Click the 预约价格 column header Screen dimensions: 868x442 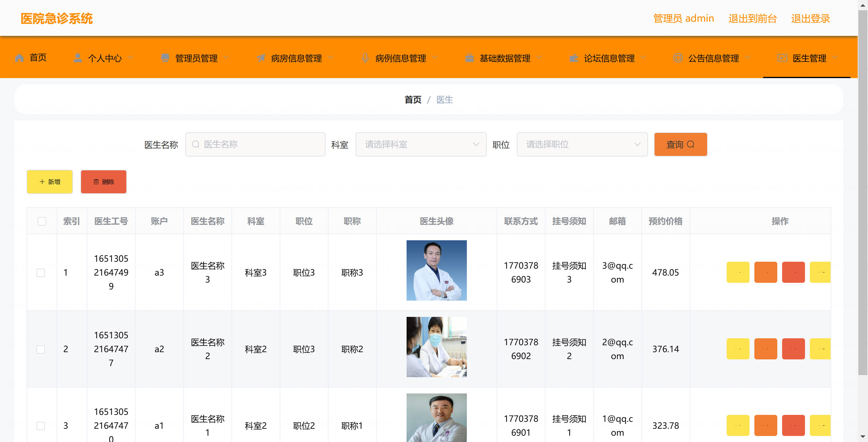(x=665, y=221)
